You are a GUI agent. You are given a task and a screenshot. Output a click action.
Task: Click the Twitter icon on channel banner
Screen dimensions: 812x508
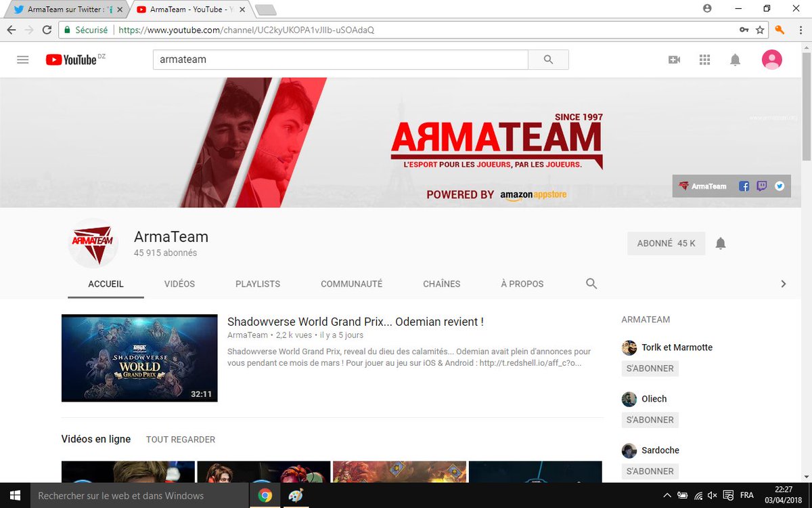[x=780, y=186]
